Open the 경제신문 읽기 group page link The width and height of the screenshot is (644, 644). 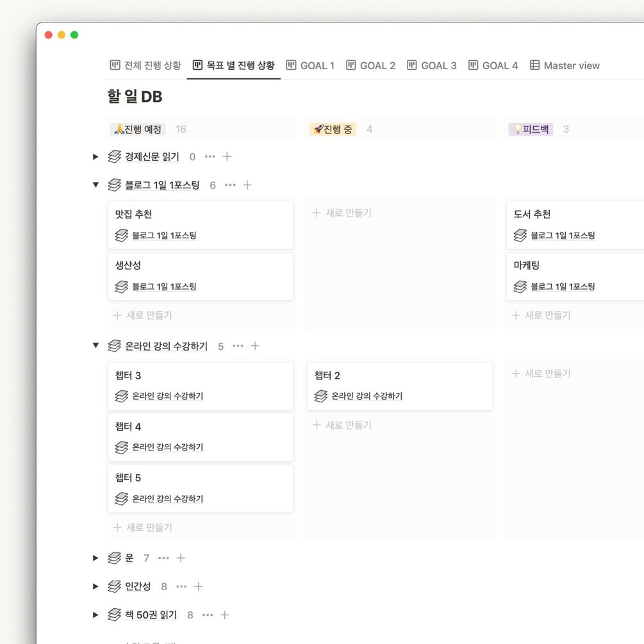point(152,156)
